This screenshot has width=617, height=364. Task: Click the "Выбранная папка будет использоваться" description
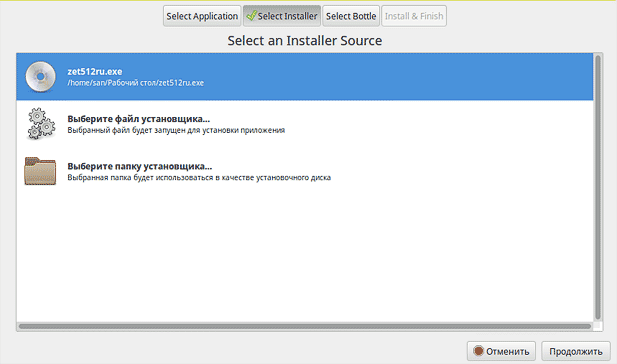tap(199, 178)
